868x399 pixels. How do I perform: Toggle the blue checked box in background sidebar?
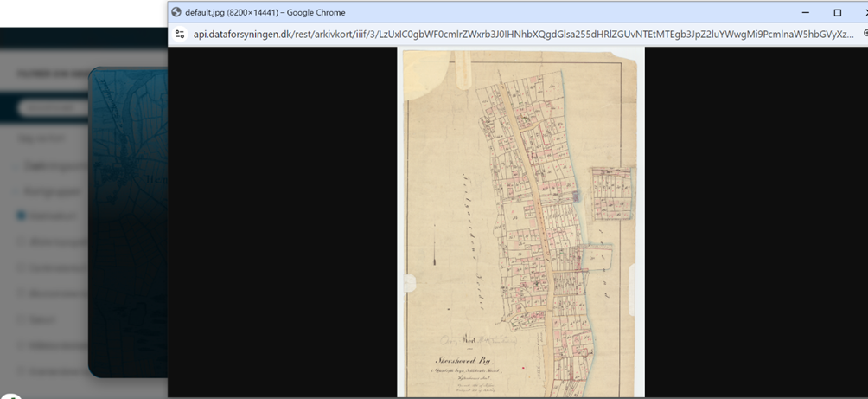pyautogui.click(x=21, y=216)
